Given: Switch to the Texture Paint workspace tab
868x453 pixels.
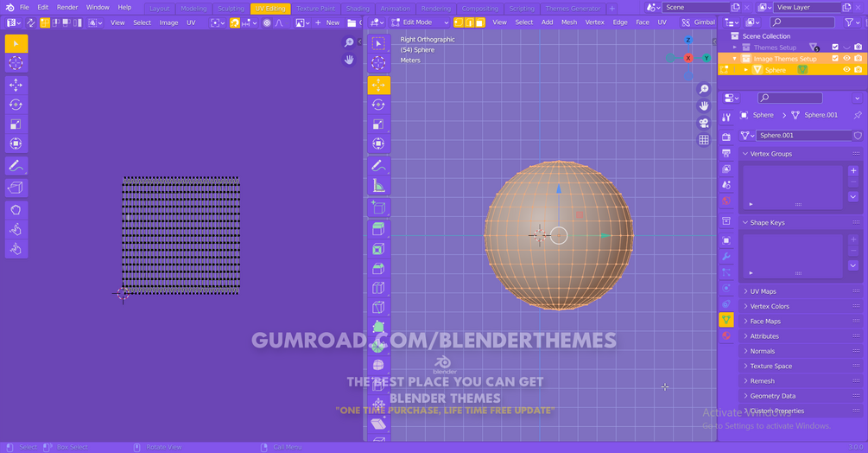Looking at the screenshot, I should pos(315,9).
